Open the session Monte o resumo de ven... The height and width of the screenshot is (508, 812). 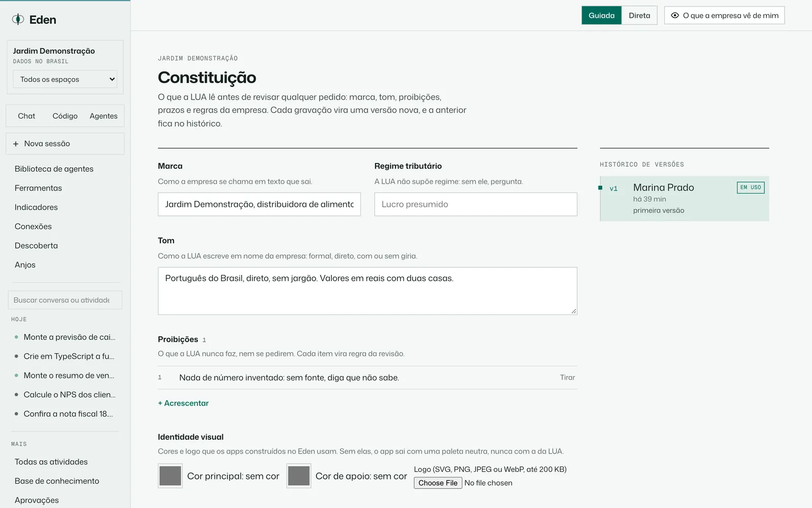click(65, 375)
